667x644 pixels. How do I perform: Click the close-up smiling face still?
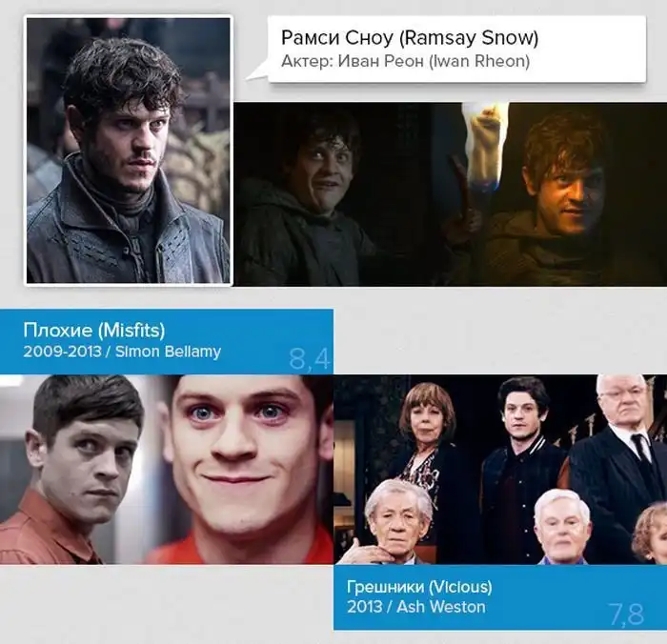point(247,469)
